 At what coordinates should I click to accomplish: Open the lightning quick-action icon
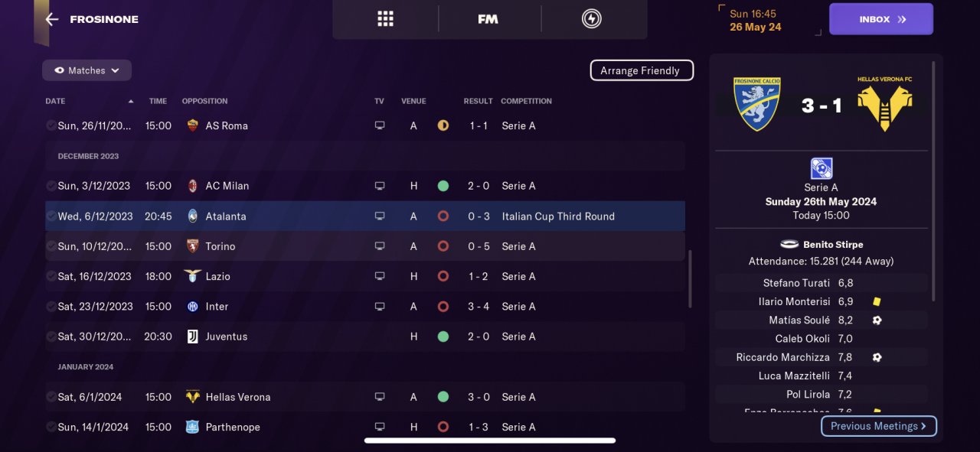[x=591, y=19]
